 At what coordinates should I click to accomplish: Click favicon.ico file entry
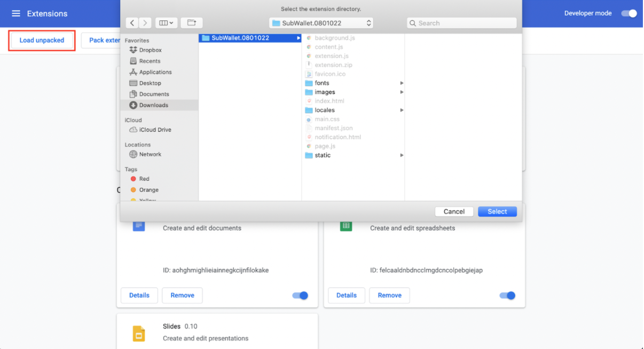(330, 74)
